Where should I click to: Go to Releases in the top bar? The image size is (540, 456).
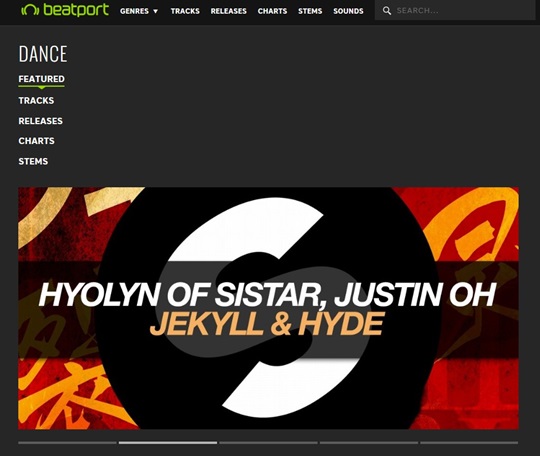click(x=229, y=11)
